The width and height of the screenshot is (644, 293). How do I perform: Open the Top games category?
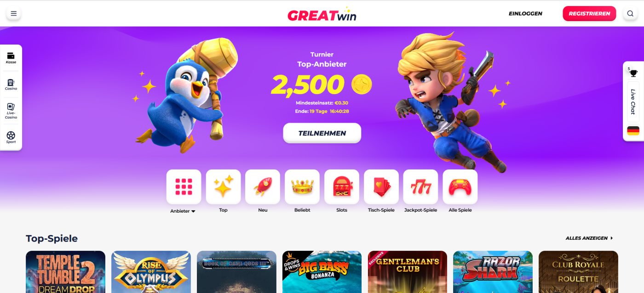coord(223,187)
